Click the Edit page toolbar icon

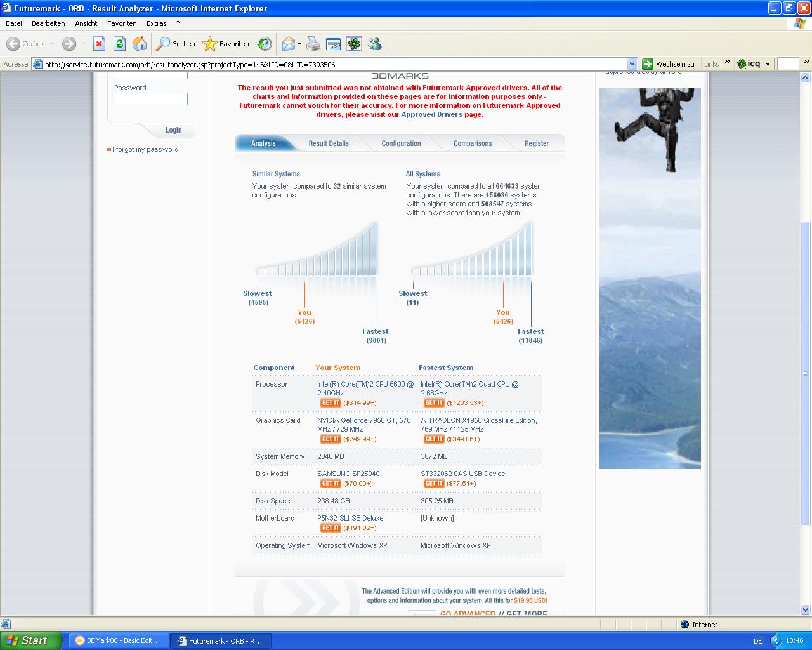pos(334,44)
